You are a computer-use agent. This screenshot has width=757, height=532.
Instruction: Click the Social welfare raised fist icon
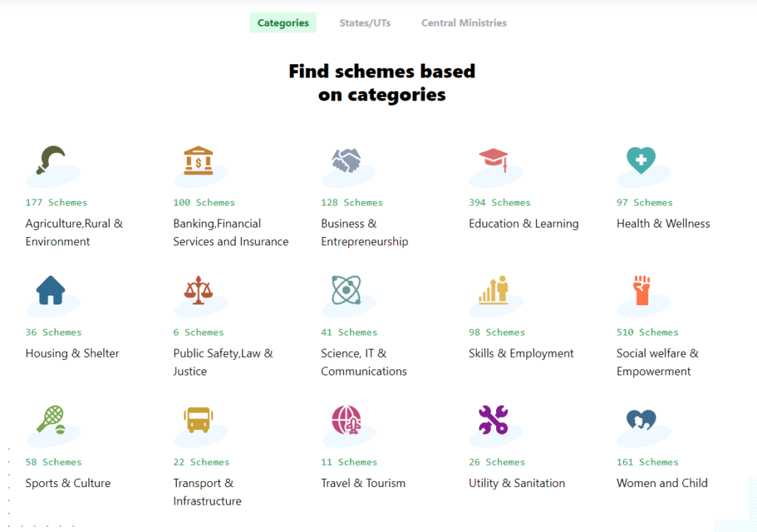coord(641,290)
